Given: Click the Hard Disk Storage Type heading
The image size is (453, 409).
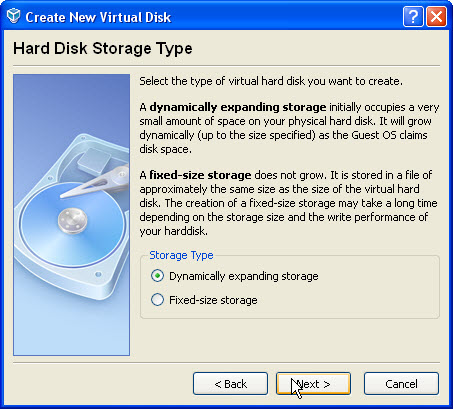Looking at the screenshot, I should [x=103, y=49].
